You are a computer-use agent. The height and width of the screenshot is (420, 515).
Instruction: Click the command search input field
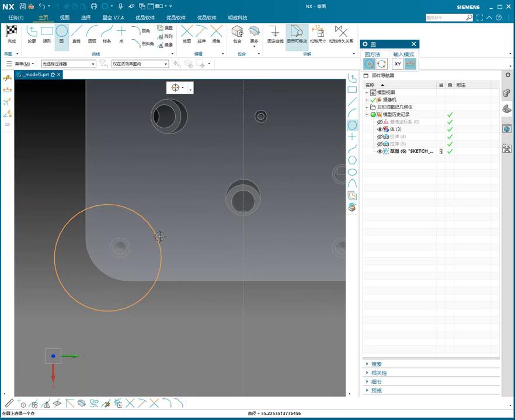click(x=446, y=17)
